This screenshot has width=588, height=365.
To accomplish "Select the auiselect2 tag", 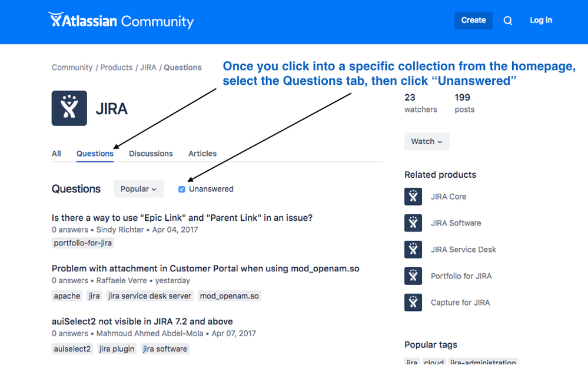I will (72, 349).
